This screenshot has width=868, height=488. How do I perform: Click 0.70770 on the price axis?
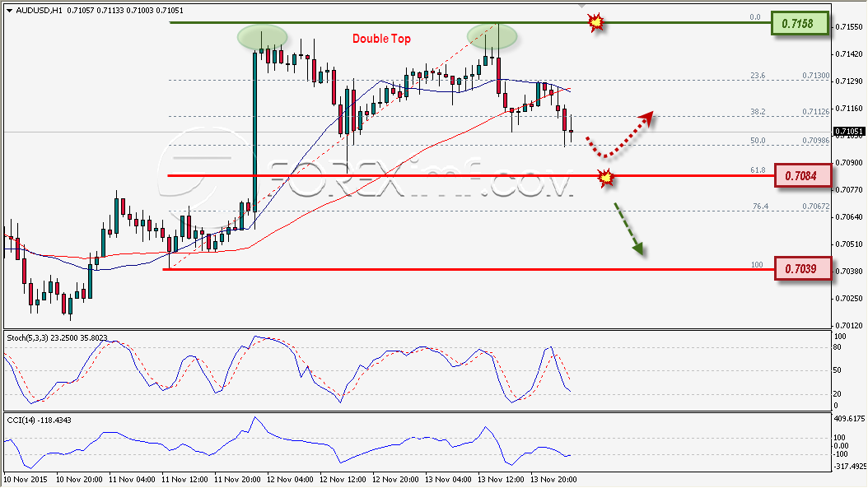[848, 189]
